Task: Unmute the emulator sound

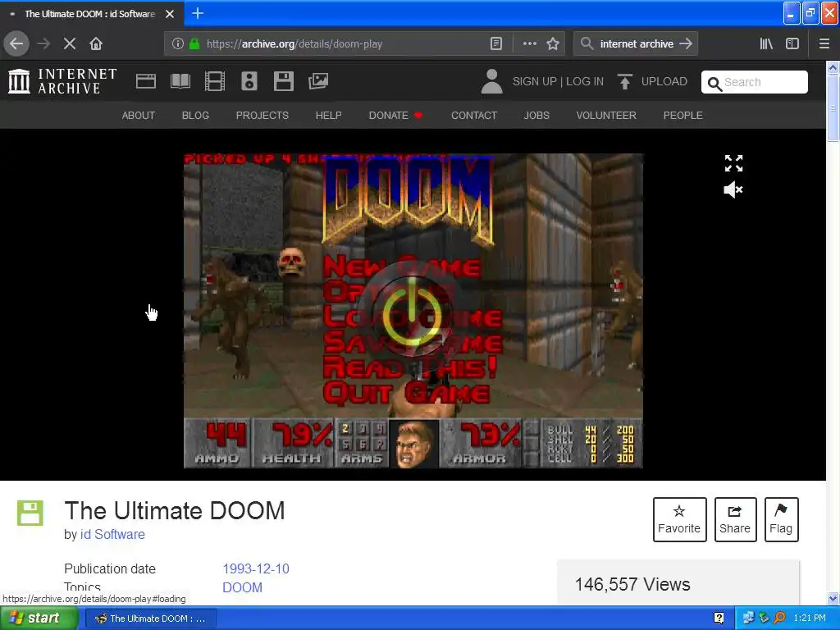Action: 733,189
